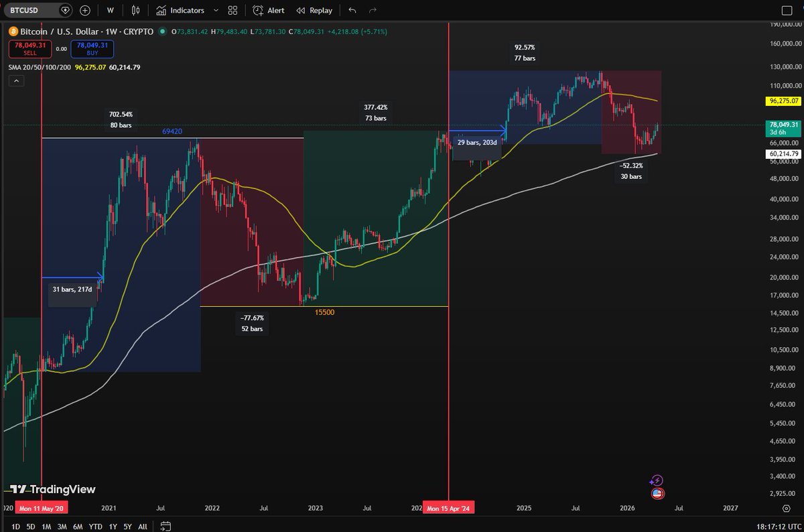804x532 pixels.
Task: Click the US flag economic event icon
Action: 657,494
